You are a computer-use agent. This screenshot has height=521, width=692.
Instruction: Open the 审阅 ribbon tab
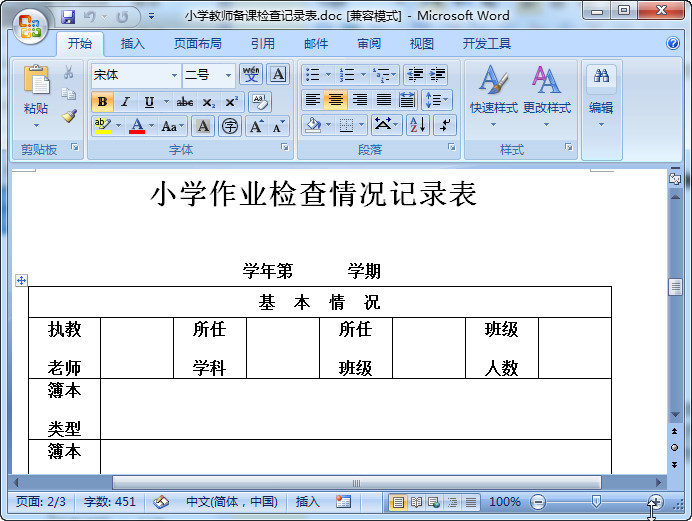[x=369, y=44]
